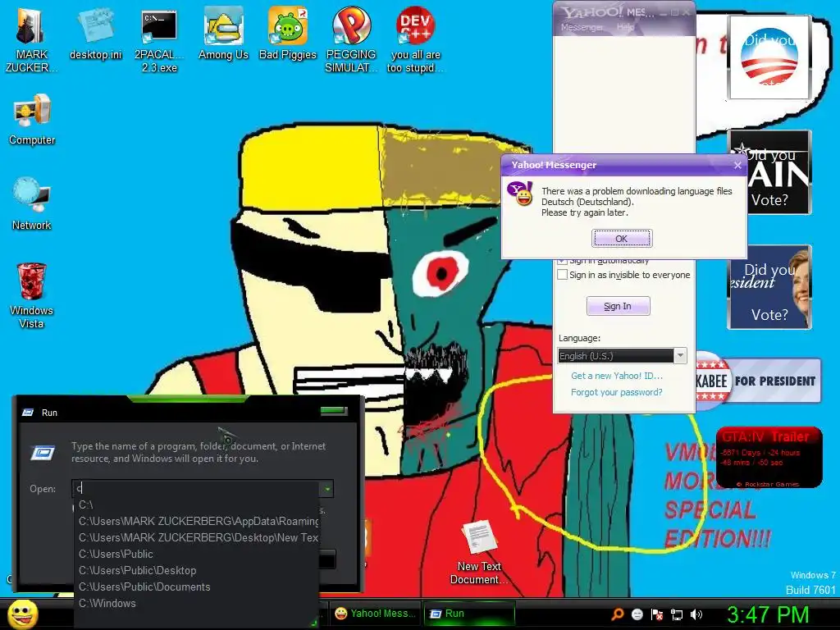This screenshot has width=840, height=630.
Task: Open the Action Center flag tray icon
Action: [657, 614]
